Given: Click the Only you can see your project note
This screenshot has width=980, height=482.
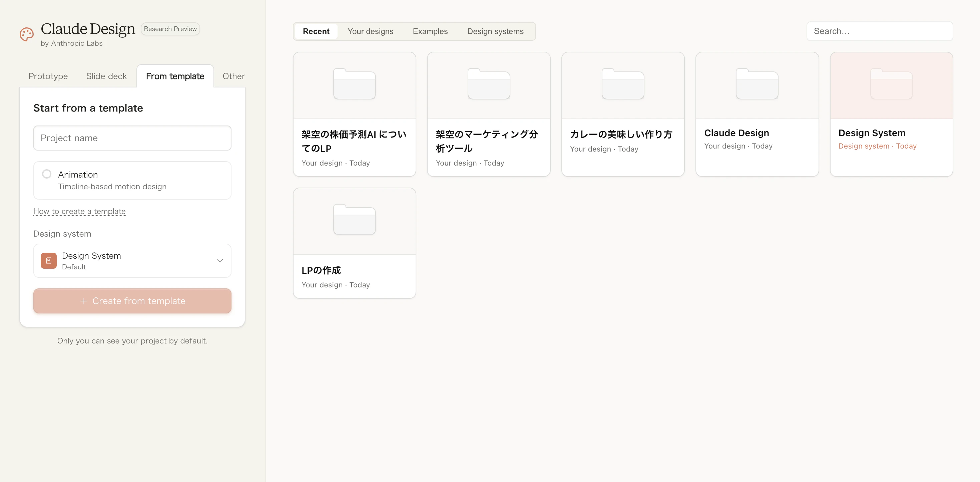Looking at the screenshot, I should click(132, 341).
